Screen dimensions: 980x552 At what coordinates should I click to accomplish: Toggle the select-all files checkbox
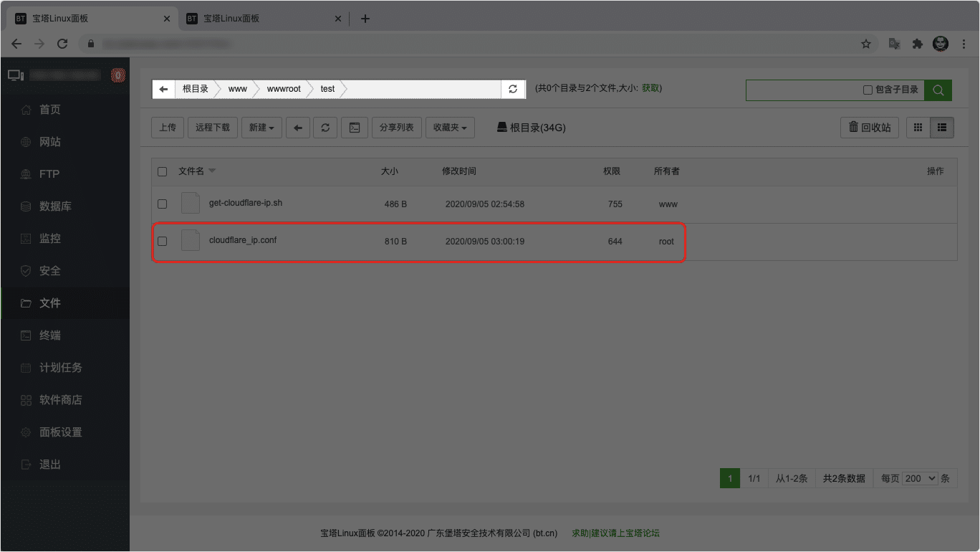pyautogui.click(x=162, y=171)
